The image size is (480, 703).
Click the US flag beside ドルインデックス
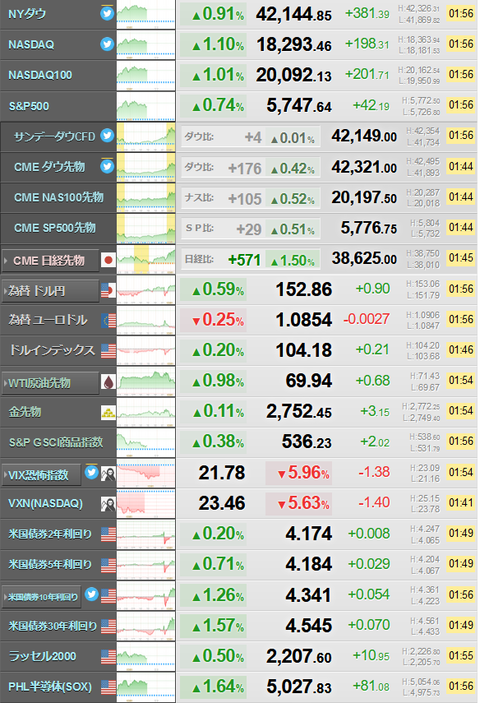pos(108,351)
